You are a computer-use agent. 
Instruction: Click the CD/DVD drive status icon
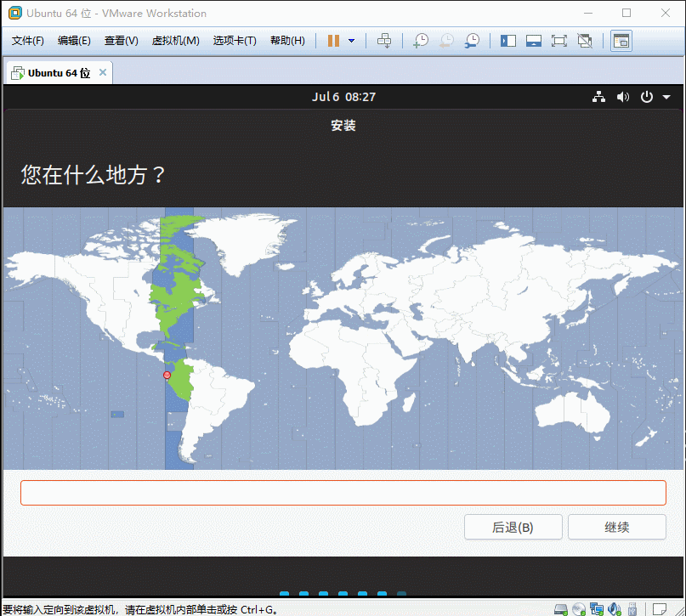pyautogui.click(x=579, y=608)
